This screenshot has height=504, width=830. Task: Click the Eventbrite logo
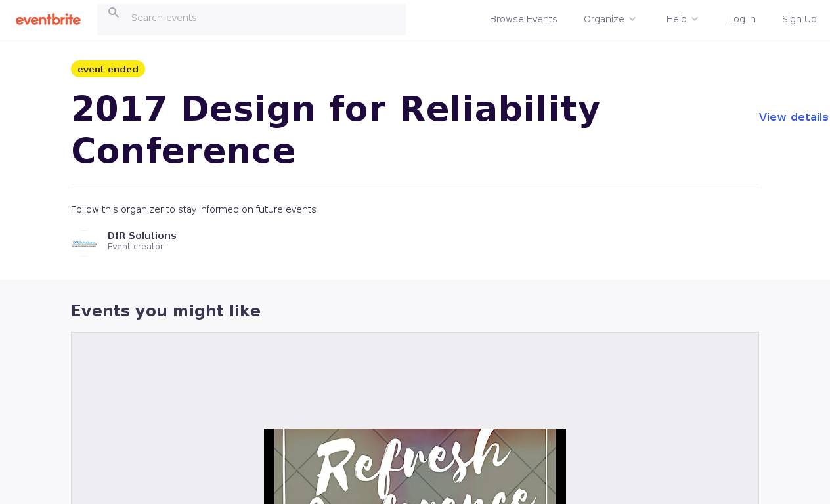48,20
